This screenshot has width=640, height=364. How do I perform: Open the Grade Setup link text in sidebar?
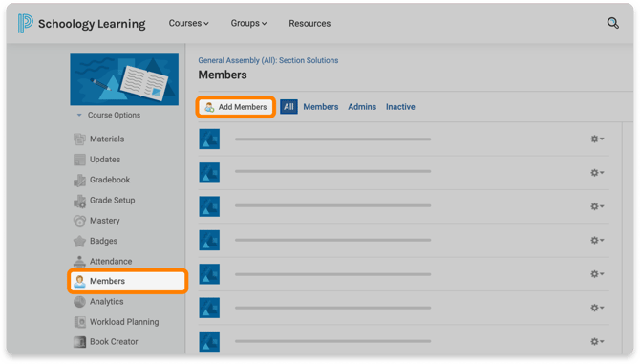(113, 201)
